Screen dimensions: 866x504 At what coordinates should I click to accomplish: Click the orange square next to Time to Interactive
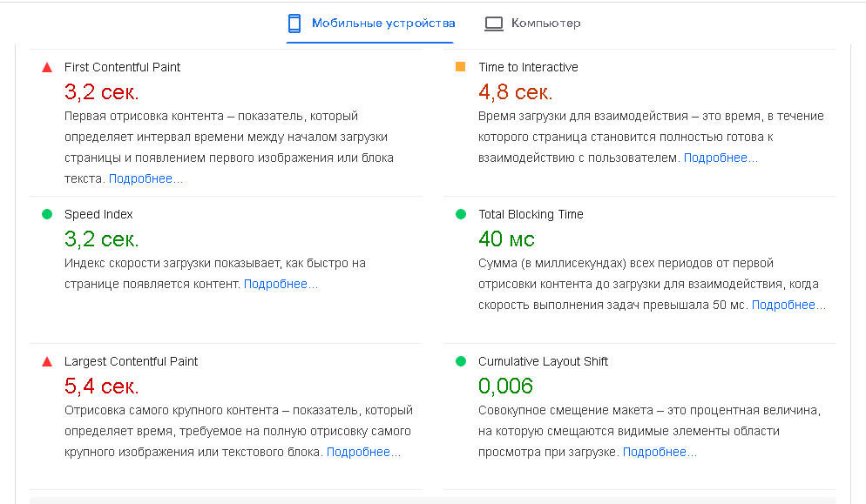461,67
